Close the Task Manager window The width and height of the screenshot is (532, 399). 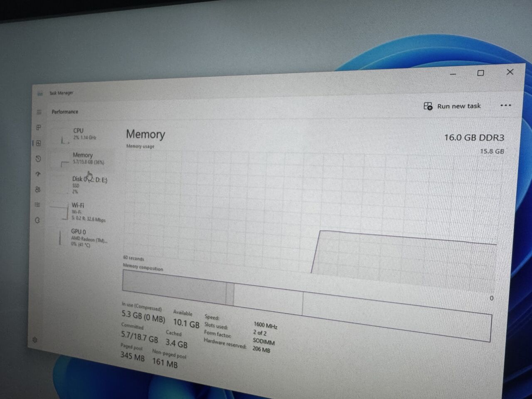click(510, 71)
